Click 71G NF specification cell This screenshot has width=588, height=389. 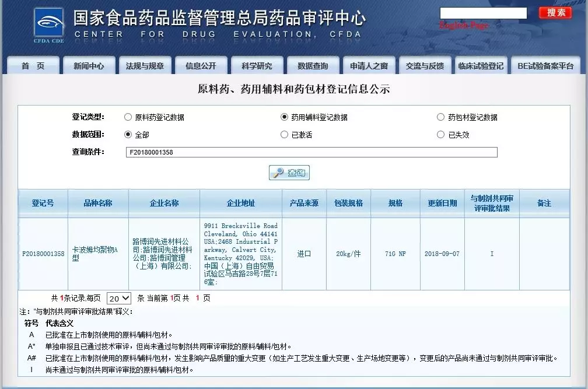(x=395, y=254)
